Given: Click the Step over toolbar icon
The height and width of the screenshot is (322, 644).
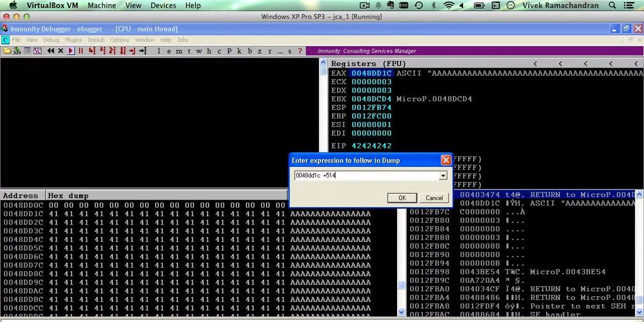Looking at the screenshot, I should [x=102, y=51].
